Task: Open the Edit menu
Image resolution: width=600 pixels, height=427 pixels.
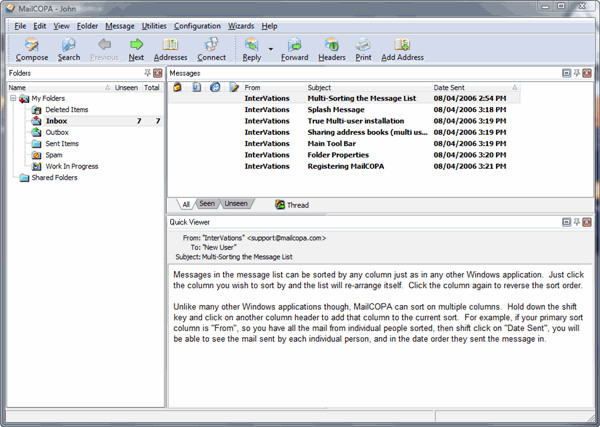Action: click(x=39, y=26)
